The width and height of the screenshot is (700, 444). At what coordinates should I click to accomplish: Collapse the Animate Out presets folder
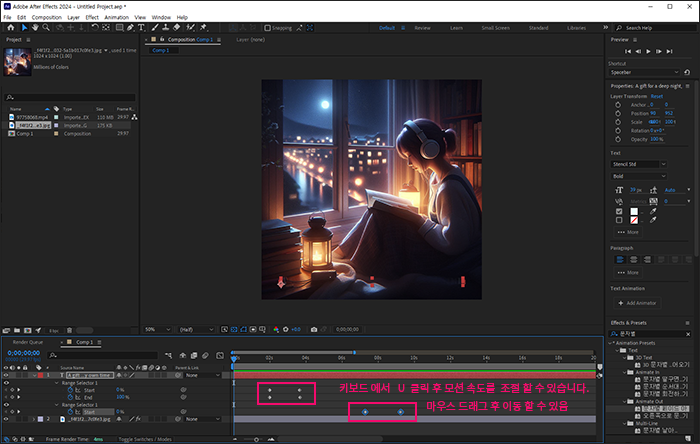[x=625, y=402]
